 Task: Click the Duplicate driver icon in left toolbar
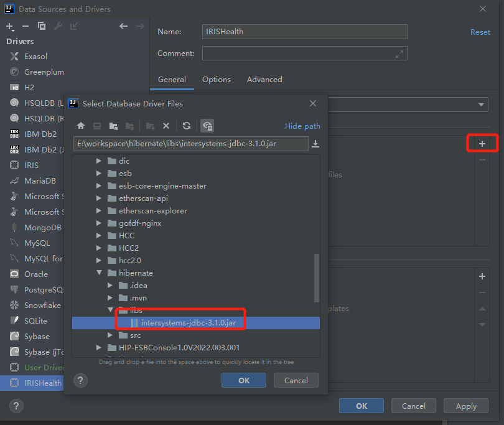42,26
